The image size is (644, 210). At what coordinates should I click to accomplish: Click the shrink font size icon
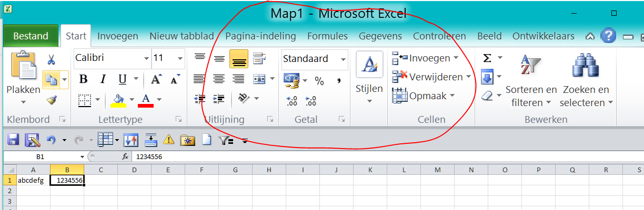175,80
